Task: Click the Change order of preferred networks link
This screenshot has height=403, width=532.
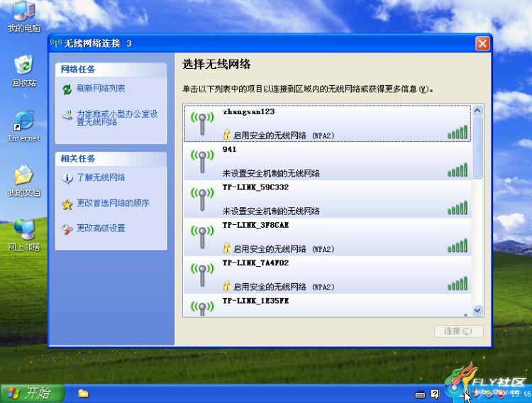Action: (x=113, y=203)
